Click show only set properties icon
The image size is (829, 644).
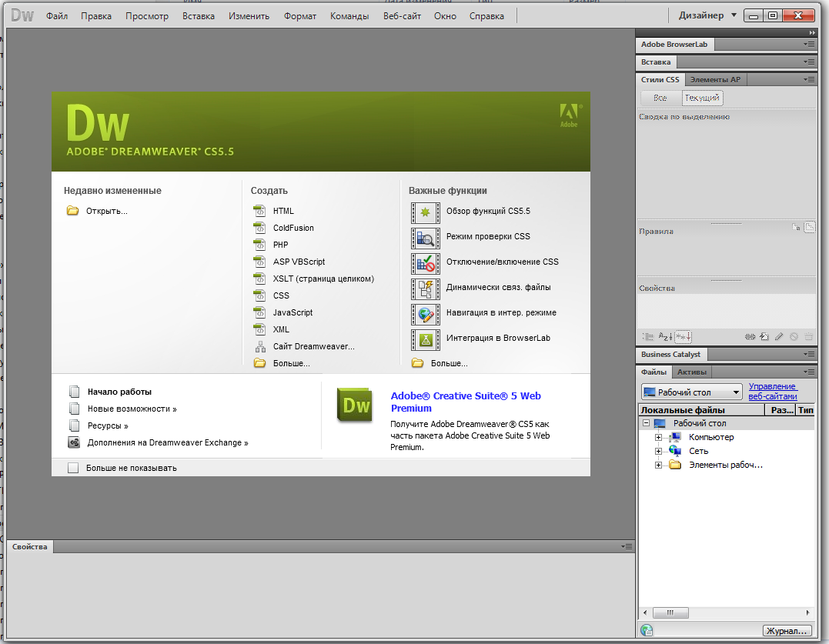coord(683,336)
